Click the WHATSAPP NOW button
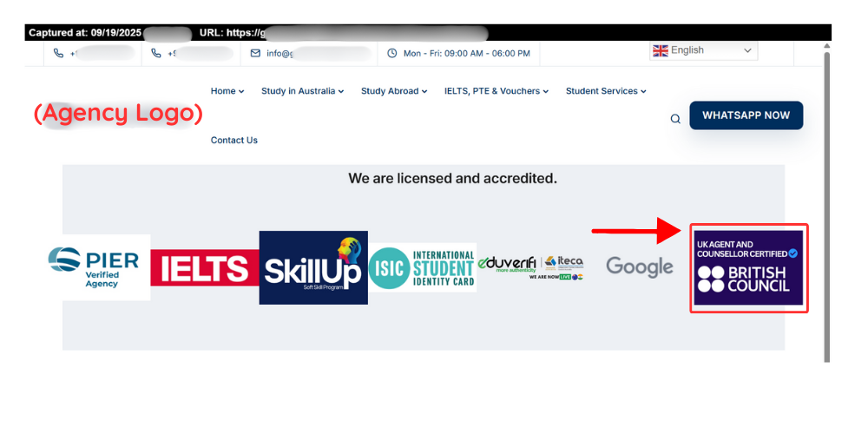 coord(746,115)
